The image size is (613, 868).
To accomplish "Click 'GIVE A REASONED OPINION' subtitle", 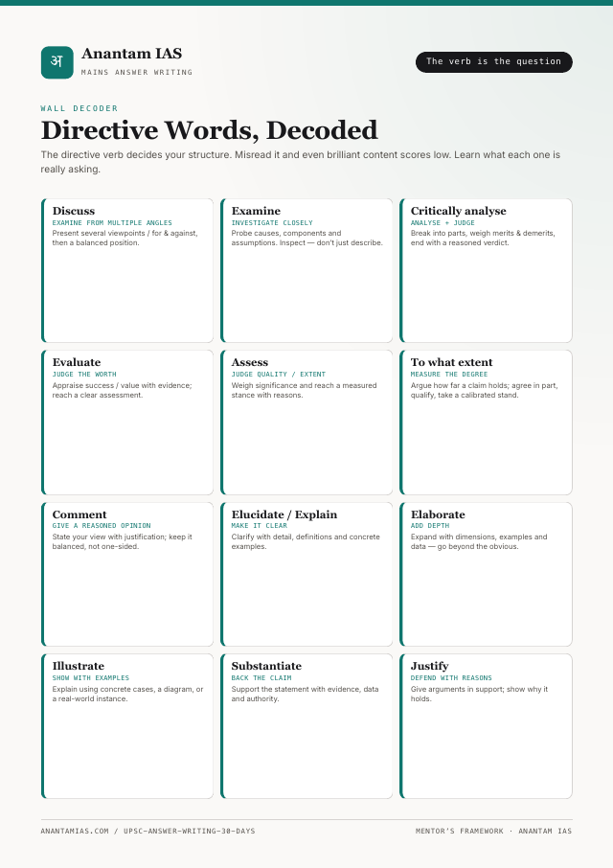I will click(x=102, y=526).
